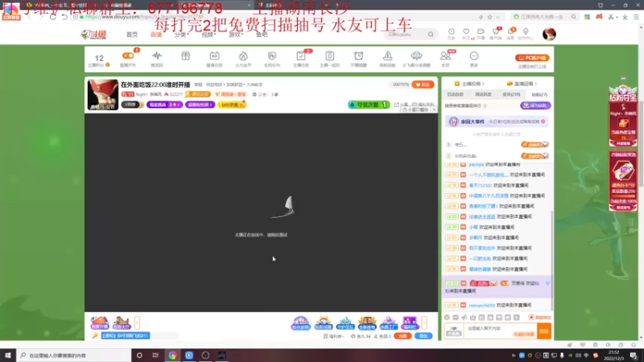Image resolution: width=644 pixels, height=362 pixels.
Task: Expand 主播投稿 link in side panel
Action: tap(469, 84)
